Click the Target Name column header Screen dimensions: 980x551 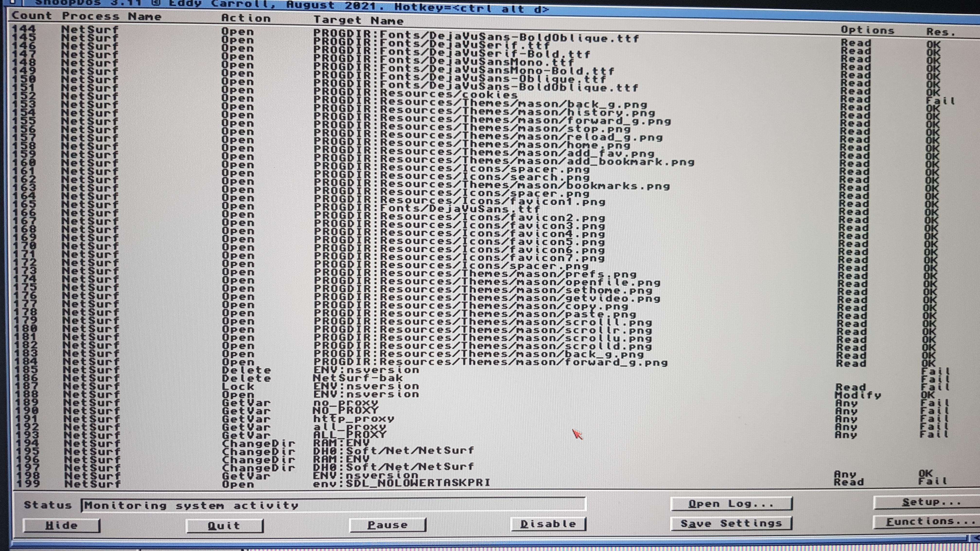(358, 20)
